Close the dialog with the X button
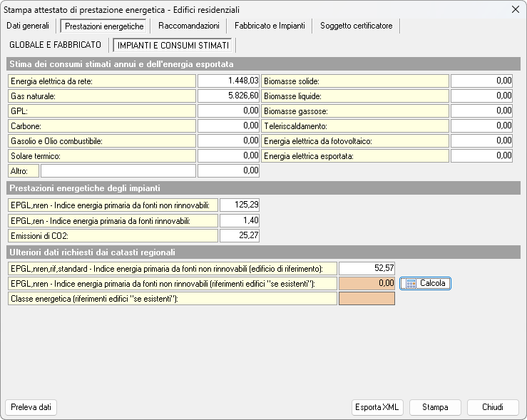Screen dimensions: 527x420 (516, 9)
